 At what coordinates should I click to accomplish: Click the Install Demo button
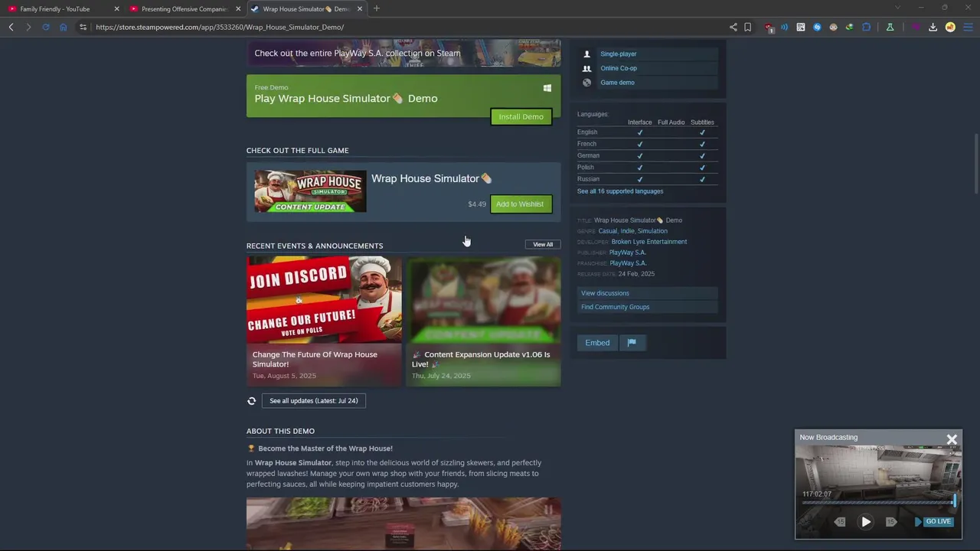[521, 117]
